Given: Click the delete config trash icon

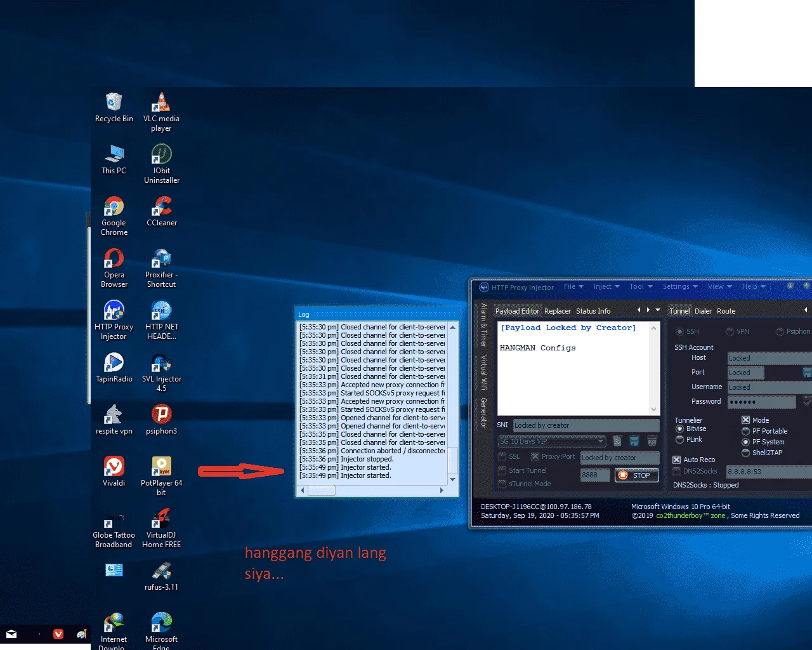Looking at the screenshot, I should coord(652,441).
